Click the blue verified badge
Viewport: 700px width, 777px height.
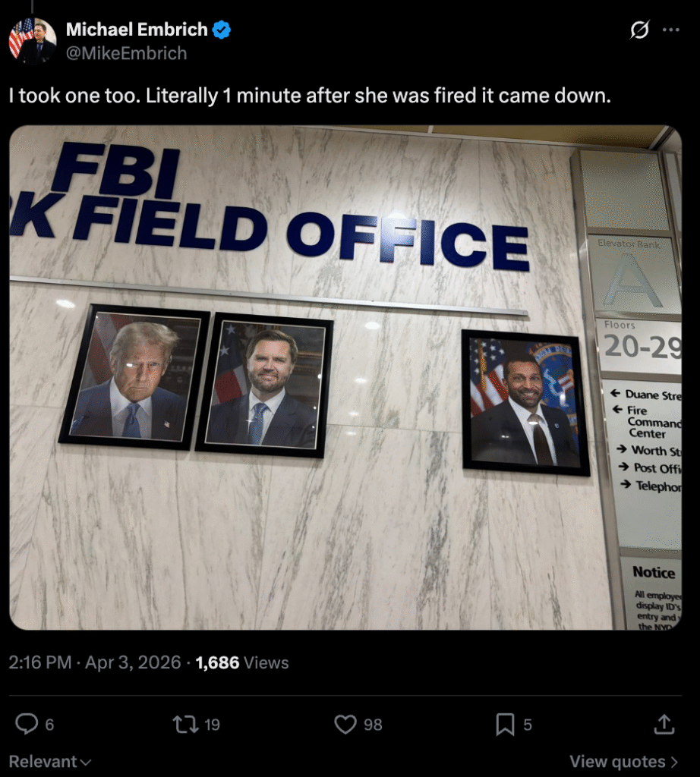tap(222, 30)
